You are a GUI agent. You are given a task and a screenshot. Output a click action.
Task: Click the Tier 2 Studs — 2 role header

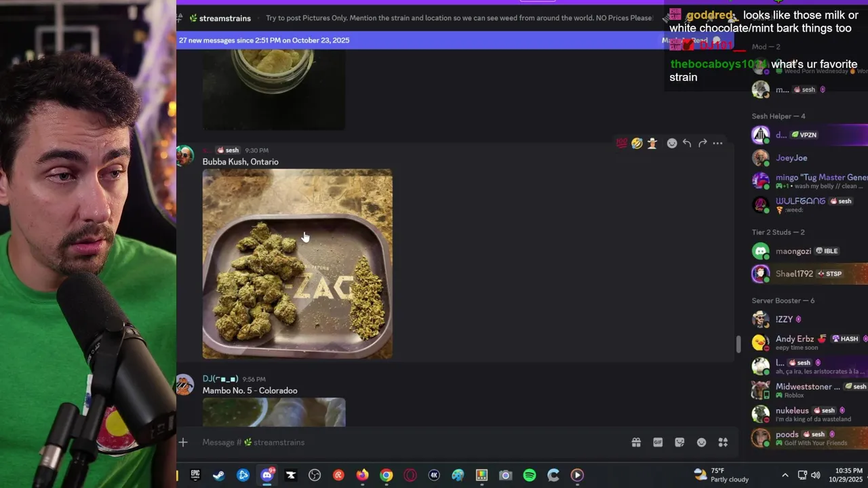pos(778,232)
